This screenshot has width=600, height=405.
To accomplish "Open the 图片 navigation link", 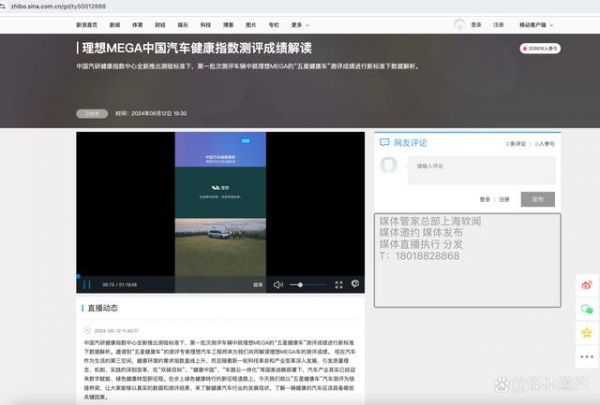I will [x=251, y=25].
